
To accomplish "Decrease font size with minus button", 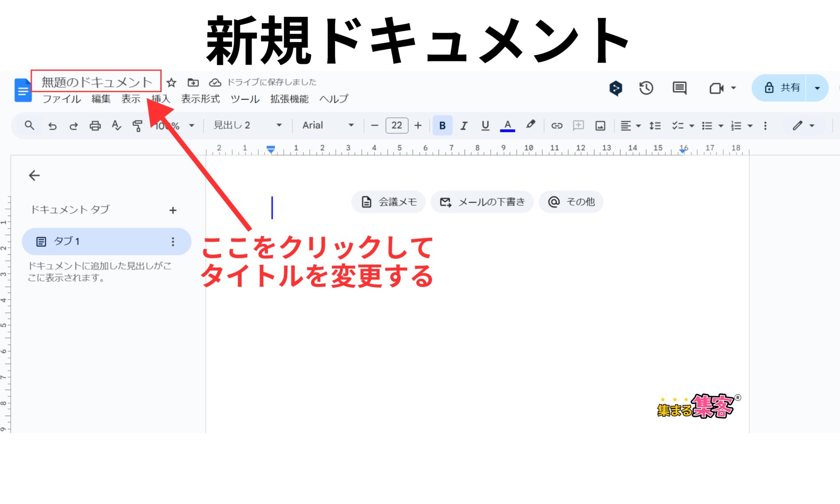I will pos(374,125).
